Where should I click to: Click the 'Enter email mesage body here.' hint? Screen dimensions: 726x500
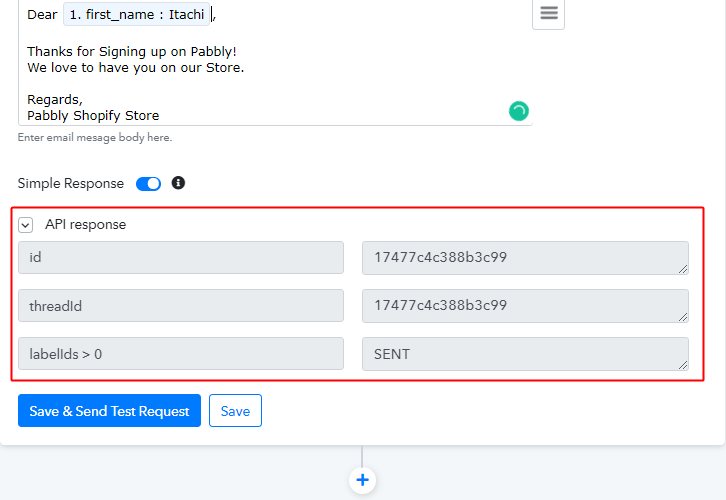pos(95,138)
